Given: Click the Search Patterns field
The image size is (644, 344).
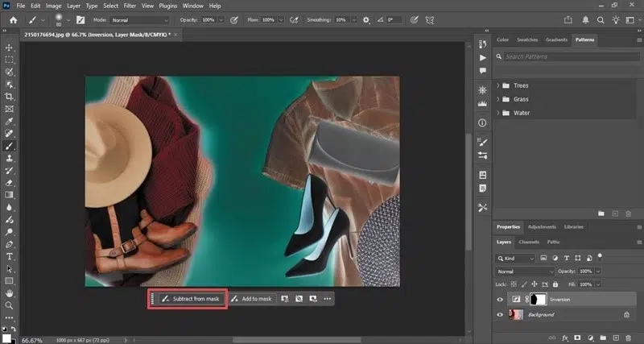Looking at the screenshot, I should [x=571, y=56].
